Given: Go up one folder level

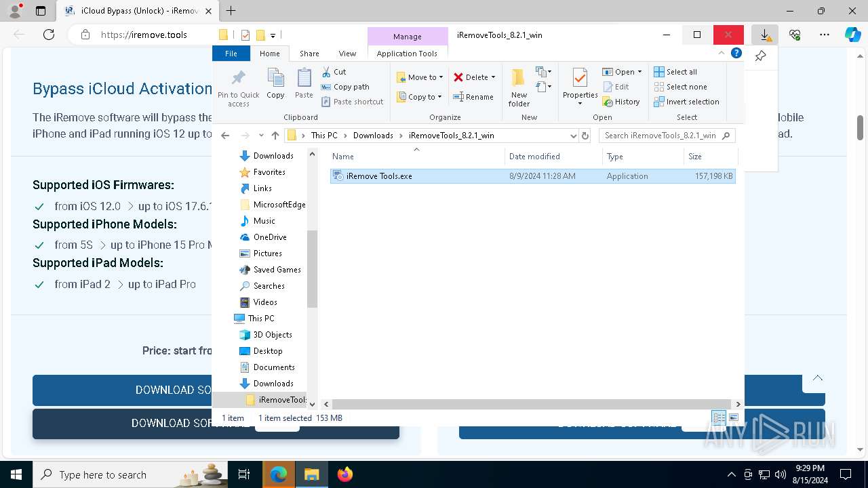Looking at the screenshot, I should pyautogui.click(x=275, y=136).
